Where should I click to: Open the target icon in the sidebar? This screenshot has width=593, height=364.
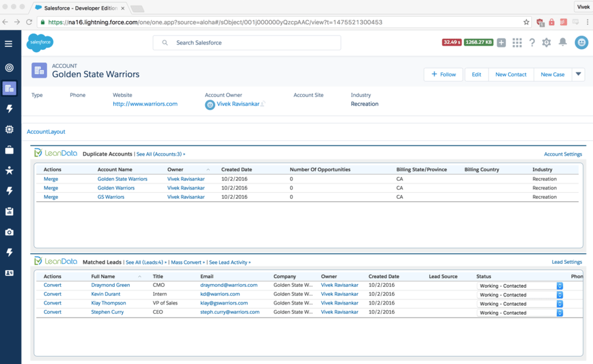pyautogui.click(x=9, y=68)
